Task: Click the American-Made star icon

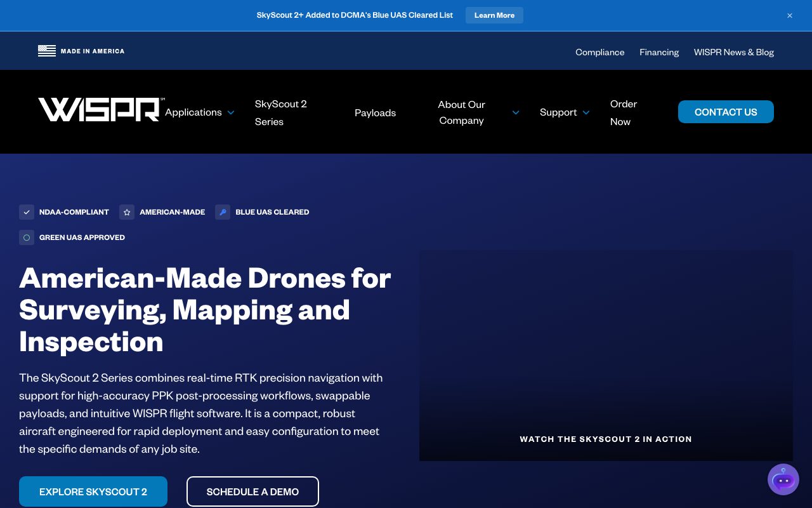Action: pos(127,212)
